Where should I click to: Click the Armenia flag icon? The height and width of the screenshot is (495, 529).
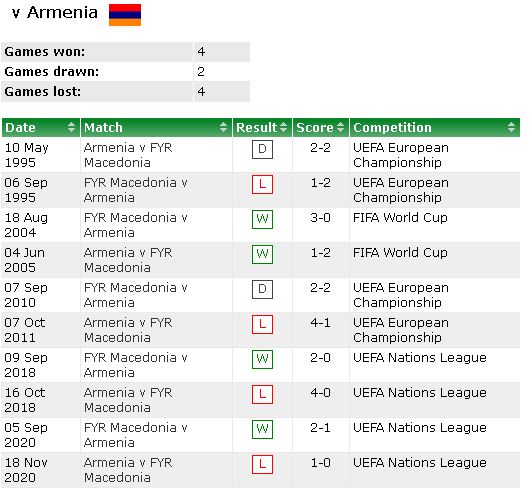(125, 15)
